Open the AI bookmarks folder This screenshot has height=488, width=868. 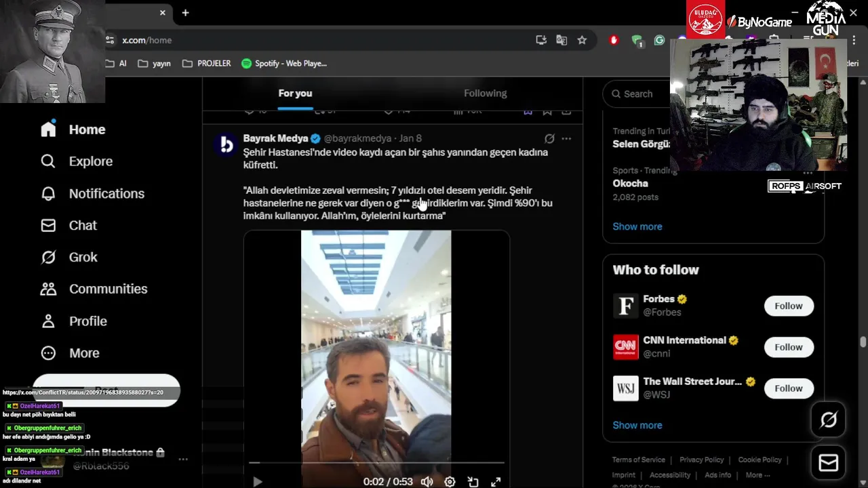pyautogui.click(x=116, y=63)
